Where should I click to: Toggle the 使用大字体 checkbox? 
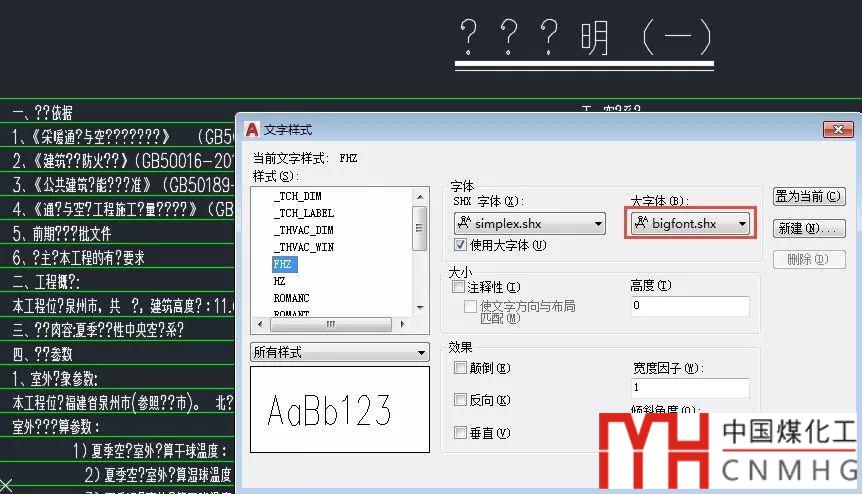(x=460, y=245)
